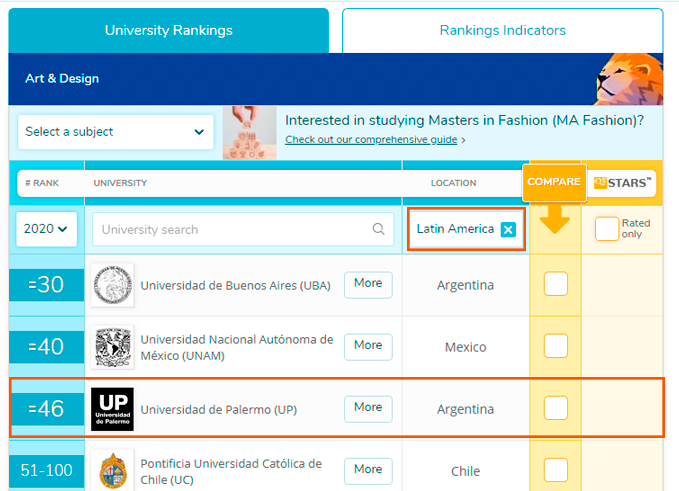Image resolution: width=679 pixels, height=491 pixels.
Task: Click the UBA university logo
Action: pyautogui.click(x=112, y=284)
